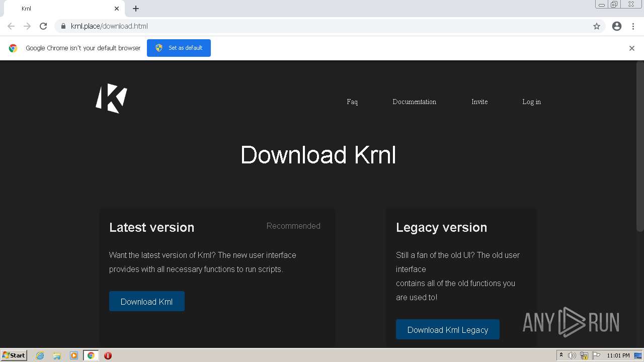
Task: Open the Documentation link
Action: 414,102
